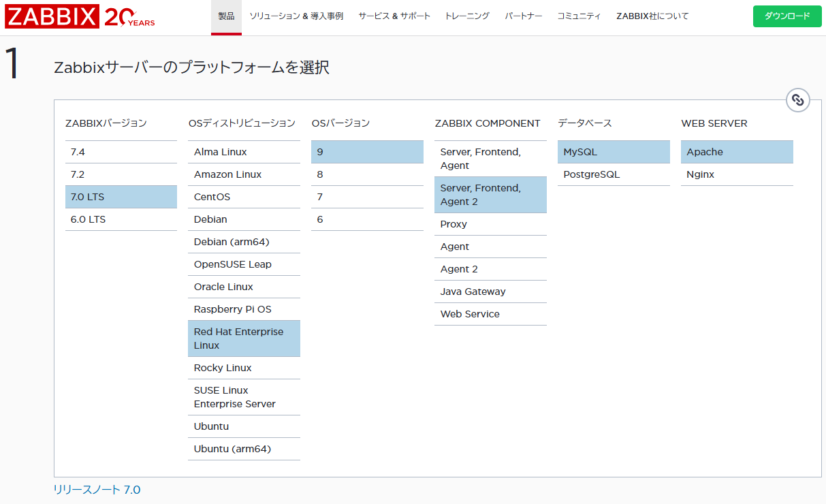Click the OSディストリビューション column heading
This screenshot has width=826, height=504.
[242, 123]
